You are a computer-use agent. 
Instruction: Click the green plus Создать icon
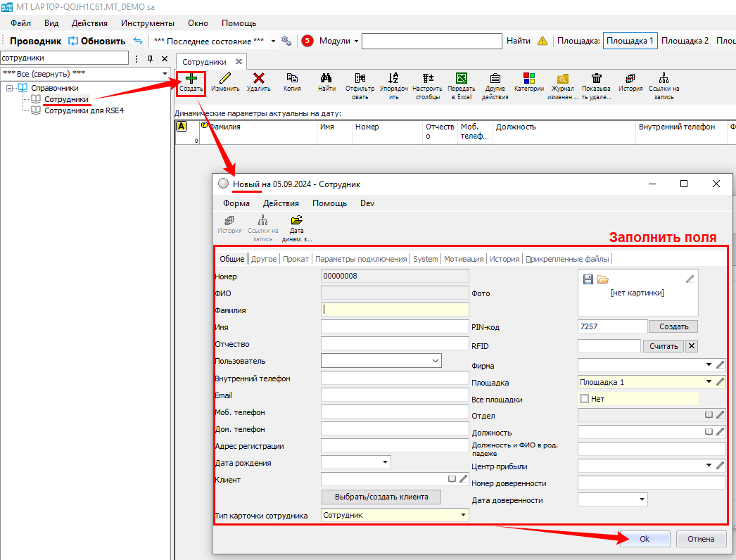pos(191,79)
